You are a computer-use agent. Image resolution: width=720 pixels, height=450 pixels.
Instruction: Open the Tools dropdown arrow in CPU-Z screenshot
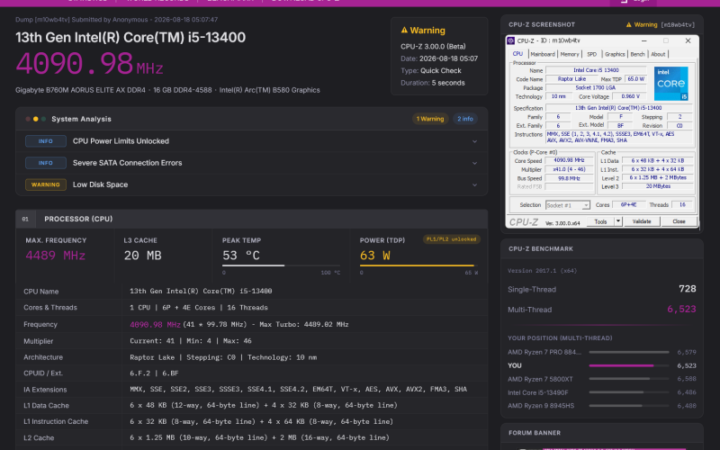(x=618, y=221)
